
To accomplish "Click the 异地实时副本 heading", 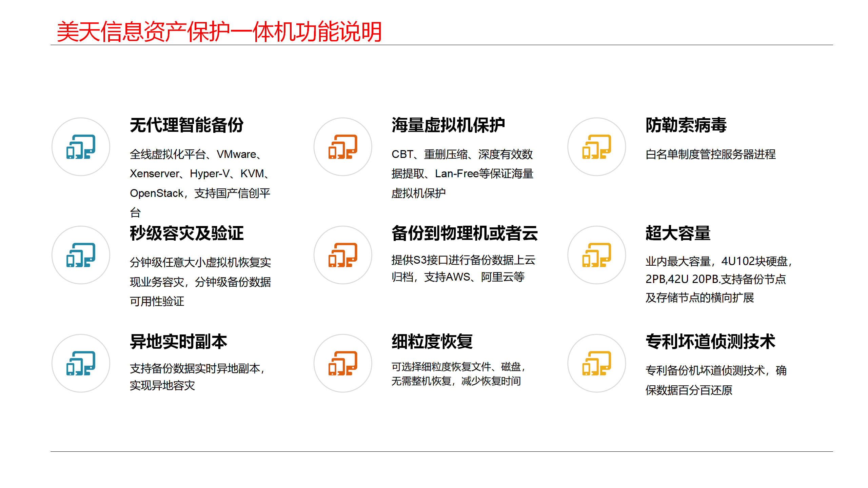I will [179, 341].
